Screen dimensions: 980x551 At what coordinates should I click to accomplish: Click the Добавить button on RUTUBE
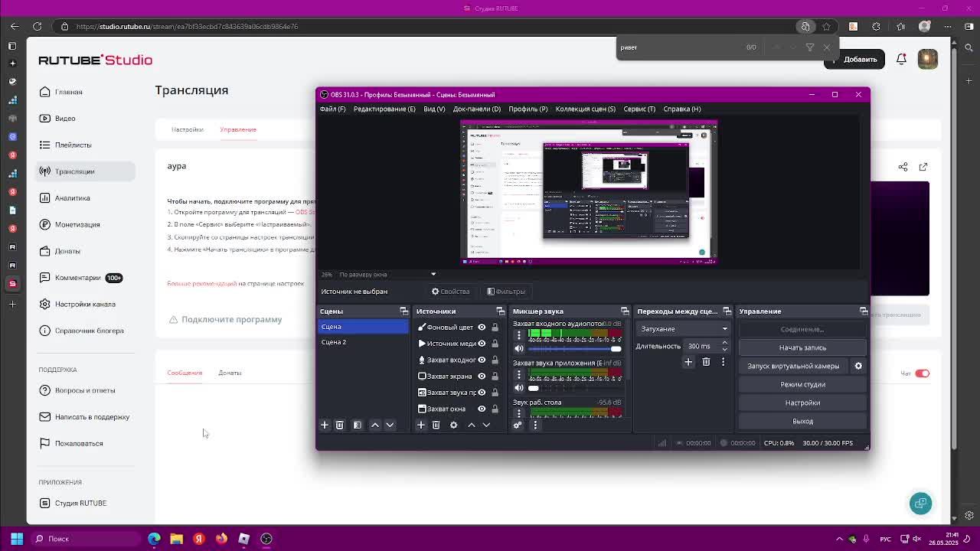click(x=854, y=59)
